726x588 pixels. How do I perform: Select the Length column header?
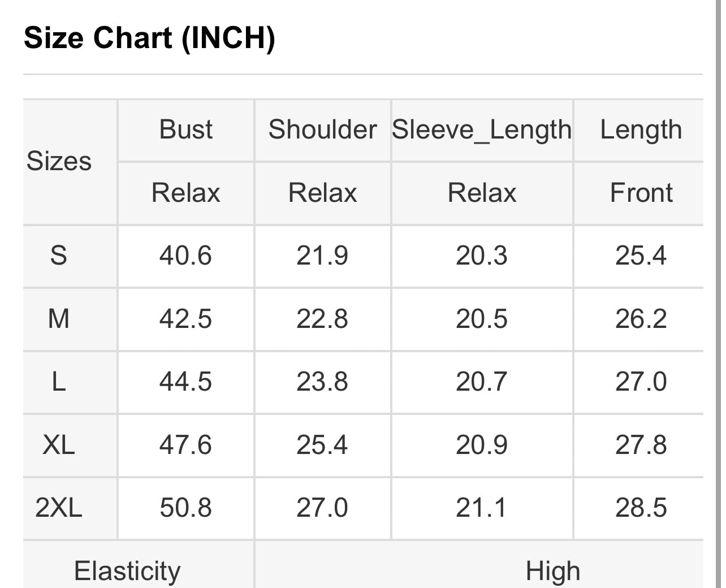click(641, 129)
